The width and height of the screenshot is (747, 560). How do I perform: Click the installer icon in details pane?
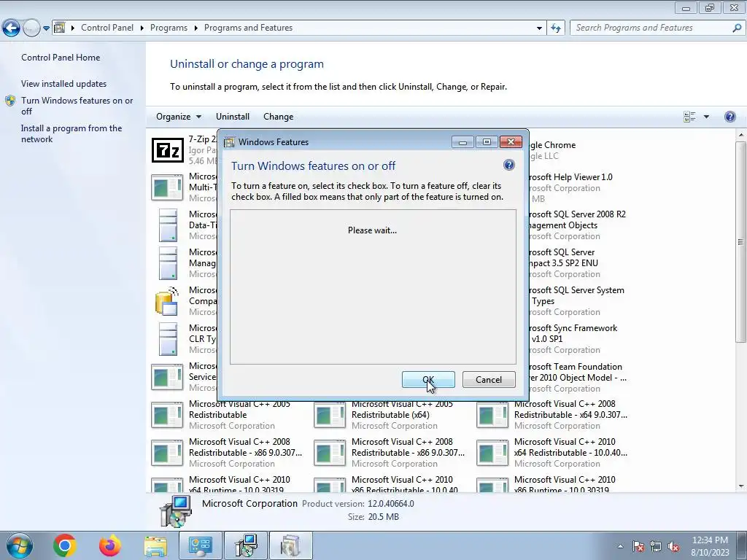point(175,511)
